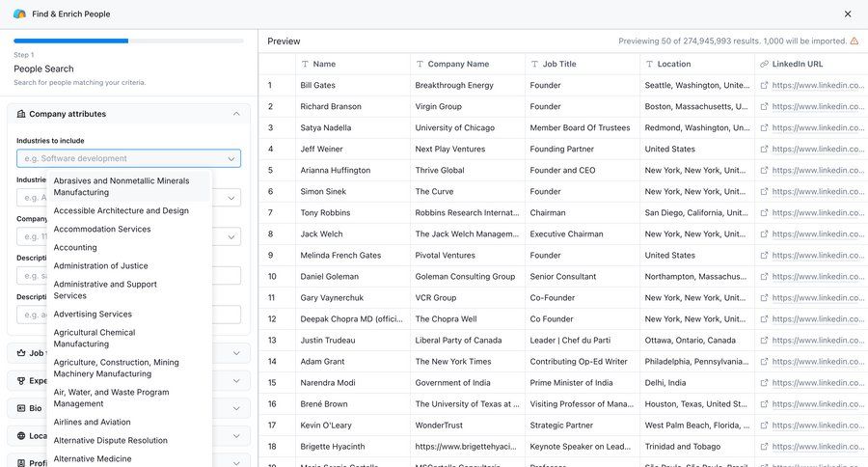
Task: Select Accounting industry option
Action: tap(129, 247)
